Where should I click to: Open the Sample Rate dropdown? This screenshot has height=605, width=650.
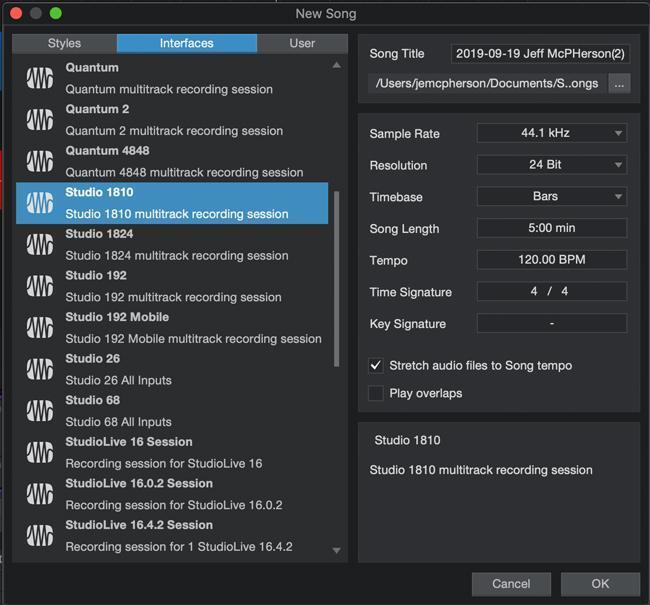tap(552, 133)
